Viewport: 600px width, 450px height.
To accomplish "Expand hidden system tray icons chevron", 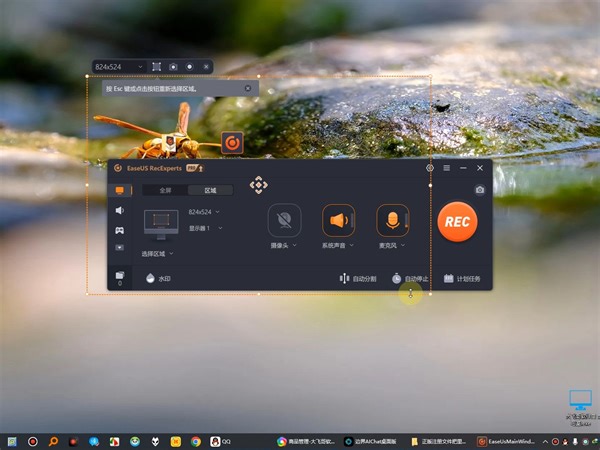I will (x=545, y=442).
